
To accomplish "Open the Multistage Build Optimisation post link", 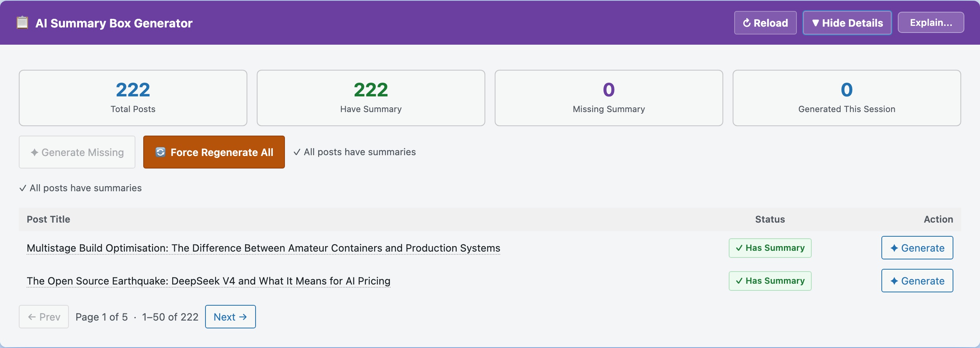I will [x=263, y=248].
